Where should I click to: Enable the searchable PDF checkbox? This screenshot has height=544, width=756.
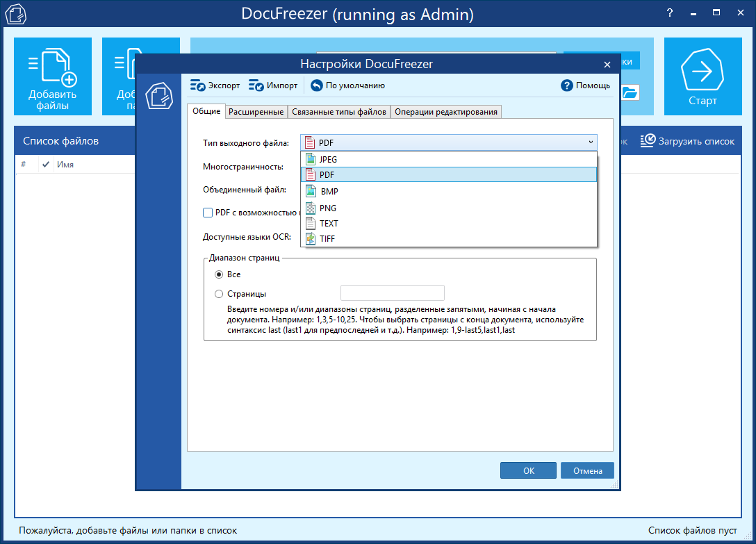[208, 213]
